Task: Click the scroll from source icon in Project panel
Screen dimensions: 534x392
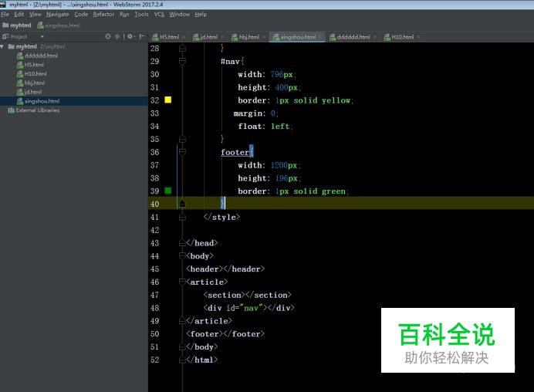Action: click(107, 36)
